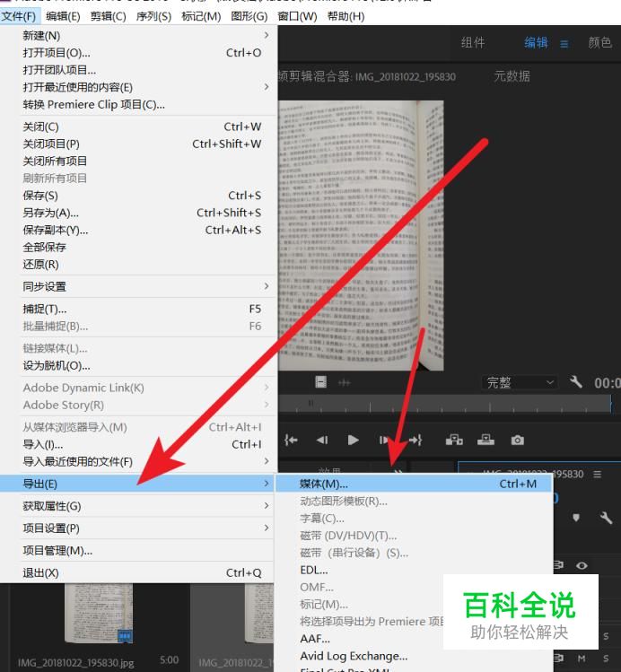
Task: Choose 关闭项目(P) menu item
Action: (x=139, y=144)
